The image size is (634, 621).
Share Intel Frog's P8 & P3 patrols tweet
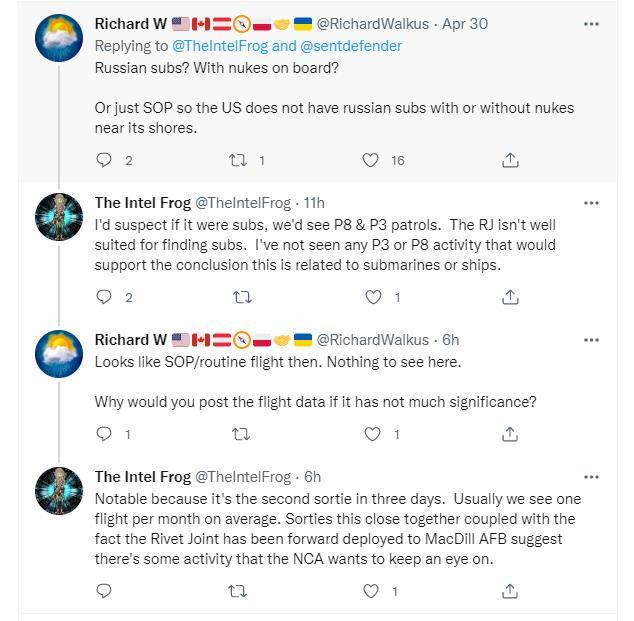(x=509, y=297)
